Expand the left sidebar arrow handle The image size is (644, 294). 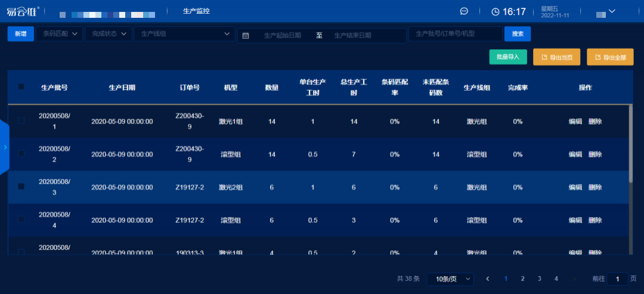pyautogui.click(x=5, y=147)
